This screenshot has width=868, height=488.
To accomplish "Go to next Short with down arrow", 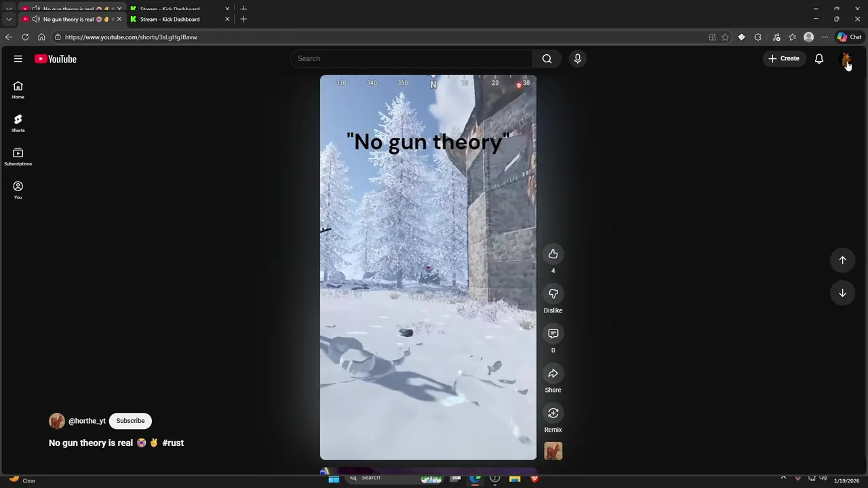I will (843, 293).
